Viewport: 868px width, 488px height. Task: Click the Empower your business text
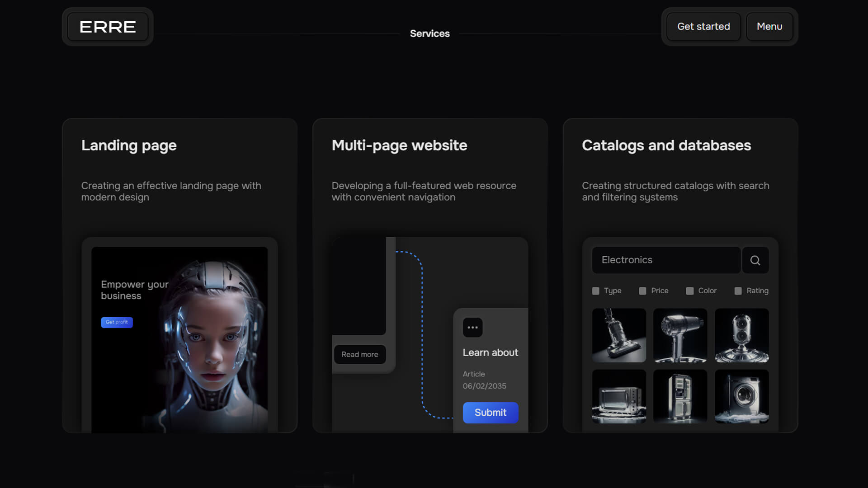click(135, 290)
